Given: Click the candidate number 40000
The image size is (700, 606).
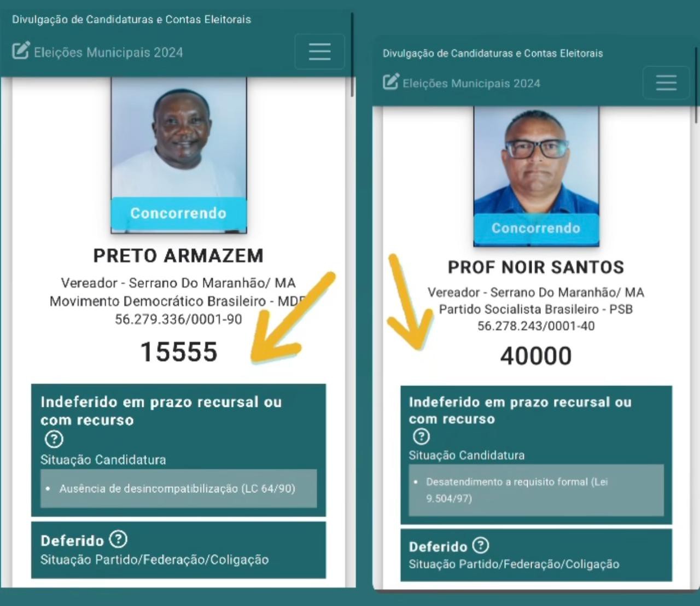Looking at the screenshot, I should [536, 356].
